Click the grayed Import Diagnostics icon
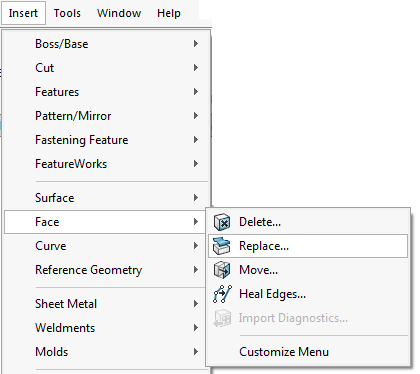This screenshot has height=374, width=420. tap(222, 318)
